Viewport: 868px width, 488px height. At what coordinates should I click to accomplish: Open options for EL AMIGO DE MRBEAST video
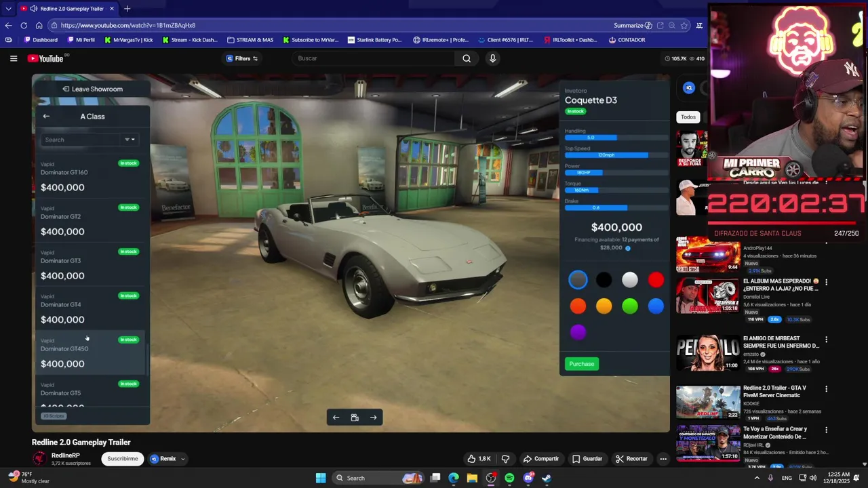826,339
